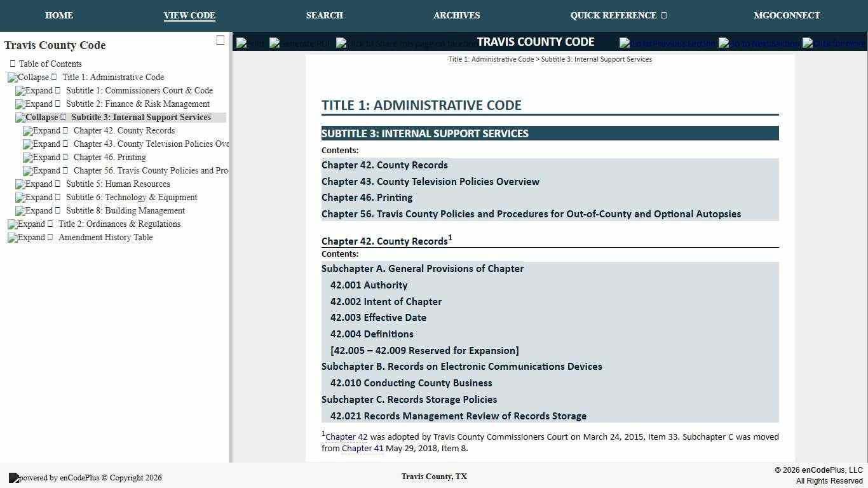Click the Chapter 41 link in the footnote

[362, 448]
